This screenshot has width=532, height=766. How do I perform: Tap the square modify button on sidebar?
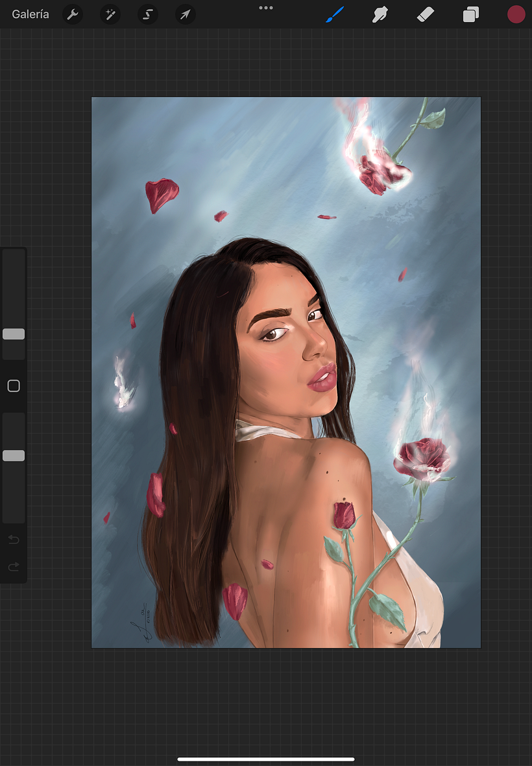pyautogui.click(x=14, y=386)
